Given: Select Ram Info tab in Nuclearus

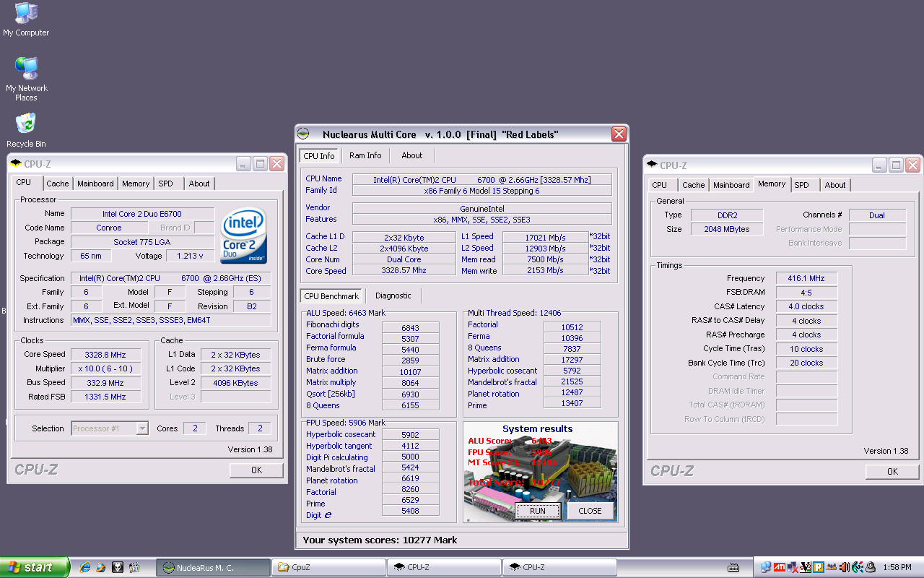Looking at the screenshot, I should [365, 155].
